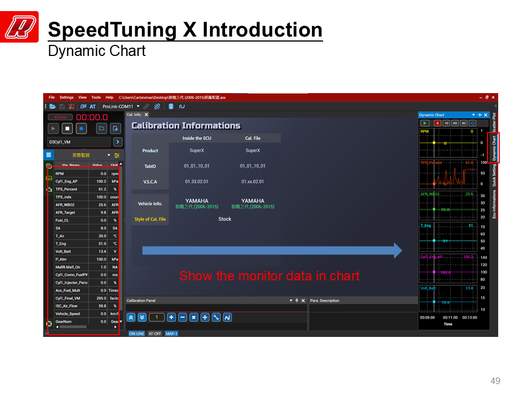This screenshot has width=532, height=399.
Task: Click the save disk icon in toolbar
Action: pyautogui.click(x=62, y=106)
